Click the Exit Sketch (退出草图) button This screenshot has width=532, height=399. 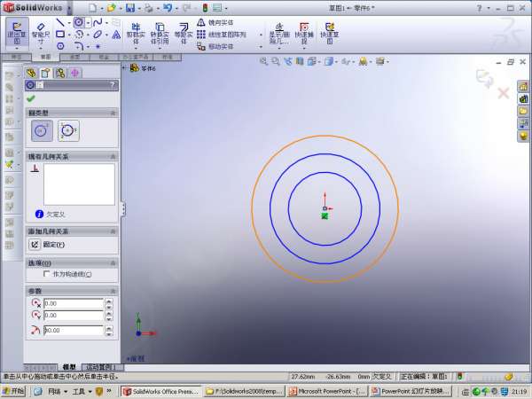pyautogui.click(x=17, y=33)
